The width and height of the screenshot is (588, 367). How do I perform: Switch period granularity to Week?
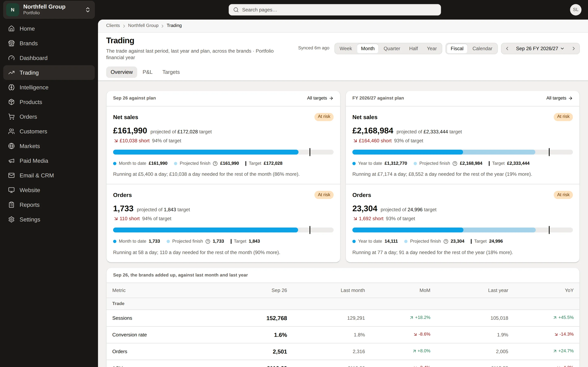click(345, 49)
